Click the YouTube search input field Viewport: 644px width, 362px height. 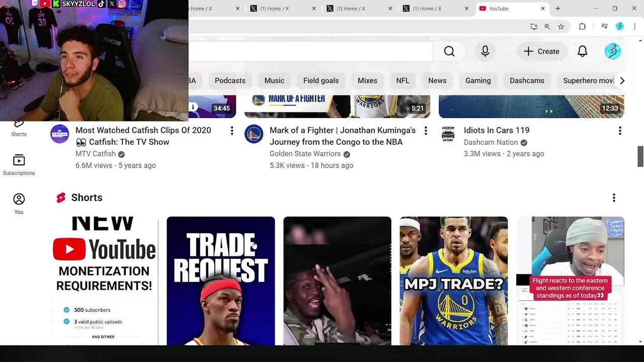(x=310, y=51)
